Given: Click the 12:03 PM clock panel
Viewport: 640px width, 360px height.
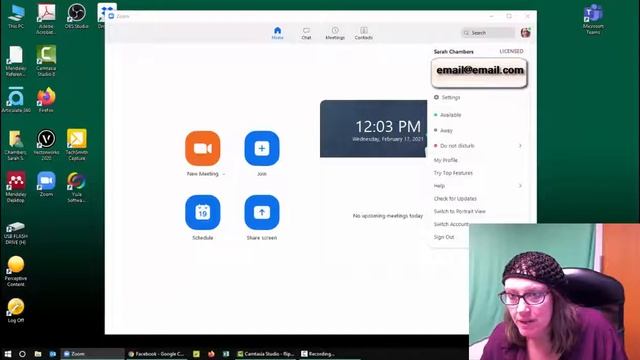Looking at the screenshot, I should click(x=373, y=129).
